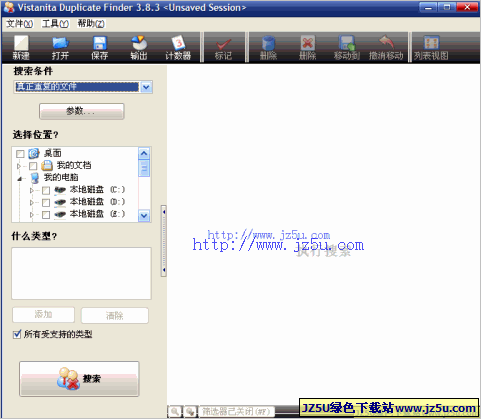
Task: Check the 本地磁盘 (D:) checkbox
Action: 46,202
